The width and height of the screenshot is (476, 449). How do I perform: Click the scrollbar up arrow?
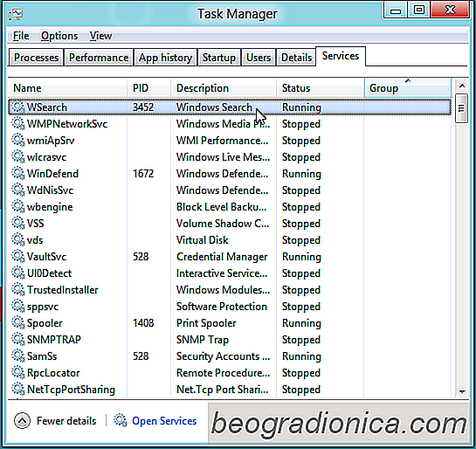click(462, 86)
